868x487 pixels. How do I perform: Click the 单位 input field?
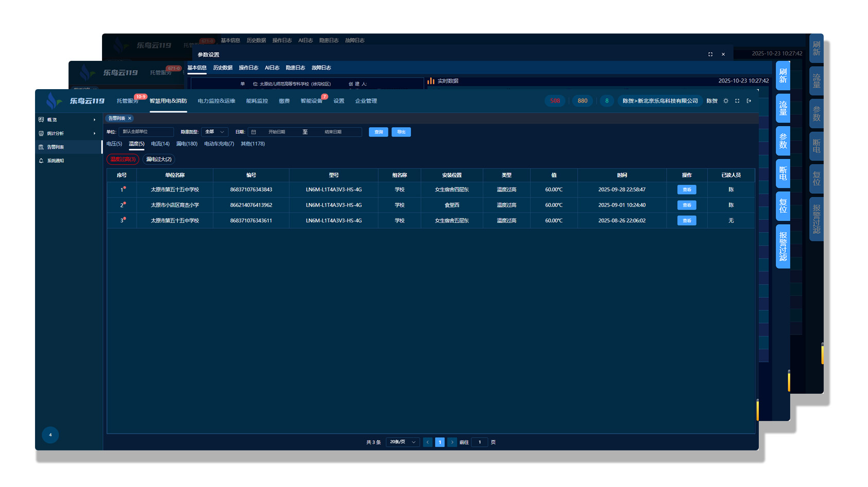click(x=146, y=132)
